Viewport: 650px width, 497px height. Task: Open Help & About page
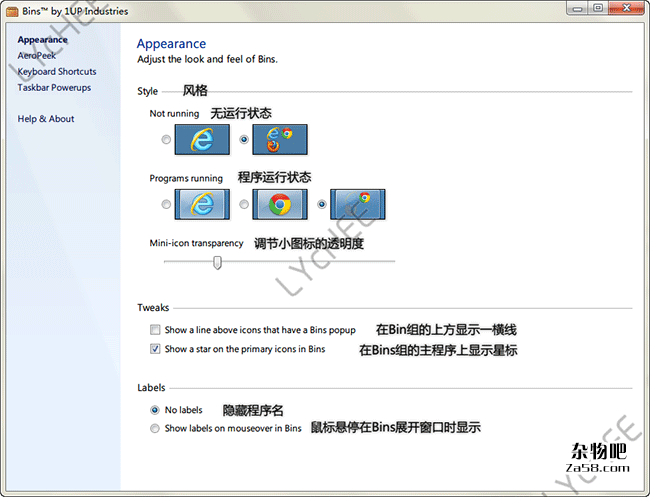[46, 119]
